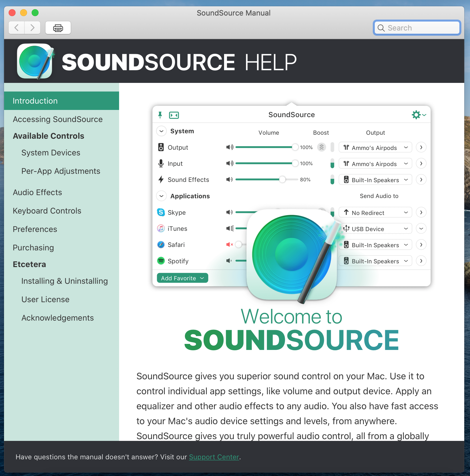Click the Safari volume slider knob

click(x=239, y=245)
